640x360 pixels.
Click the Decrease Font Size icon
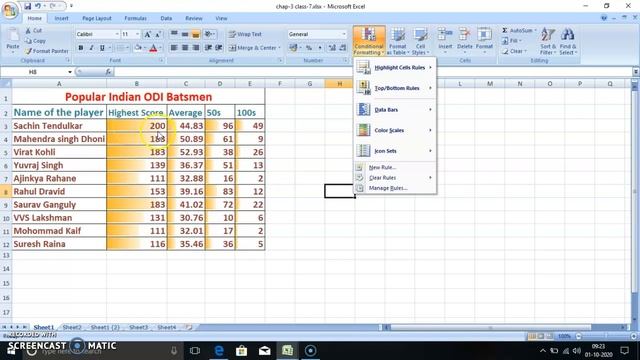(158, 34)
